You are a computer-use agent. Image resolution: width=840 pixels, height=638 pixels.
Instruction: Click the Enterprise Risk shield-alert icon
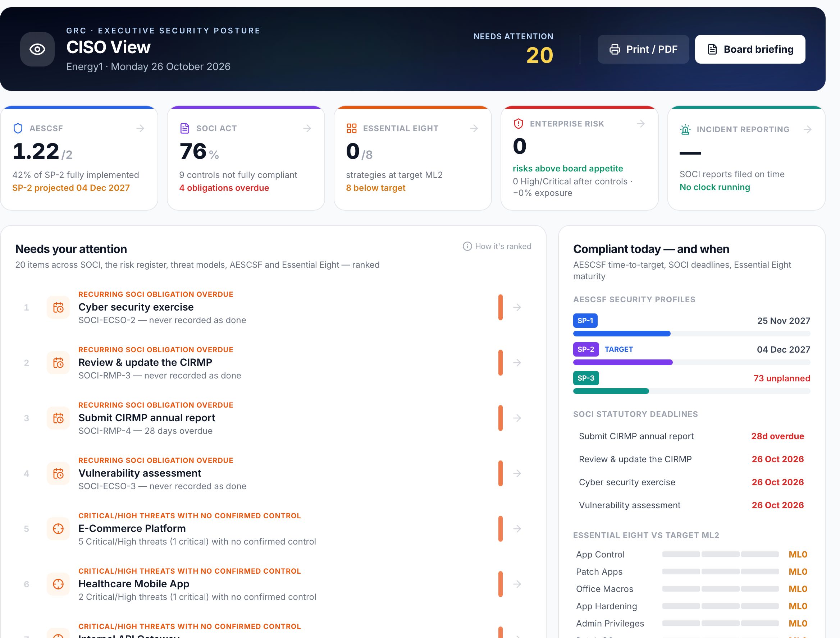518,124
